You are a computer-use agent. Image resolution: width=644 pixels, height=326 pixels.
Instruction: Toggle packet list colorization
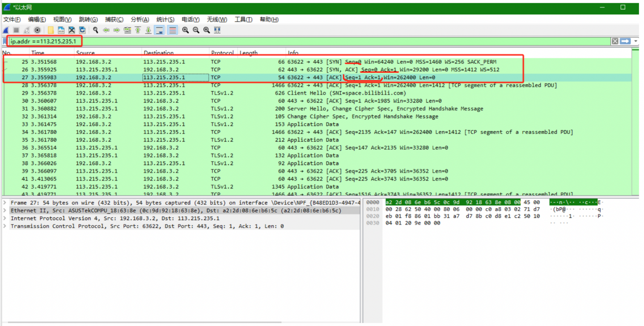173,30
